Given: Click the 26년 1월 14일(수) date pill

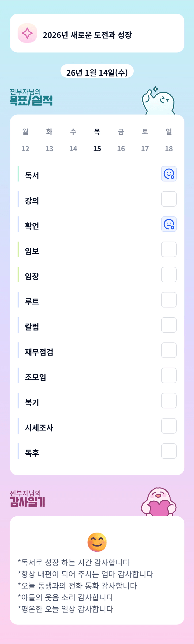Looking at the screenshot, I should [x=97, y=72].
